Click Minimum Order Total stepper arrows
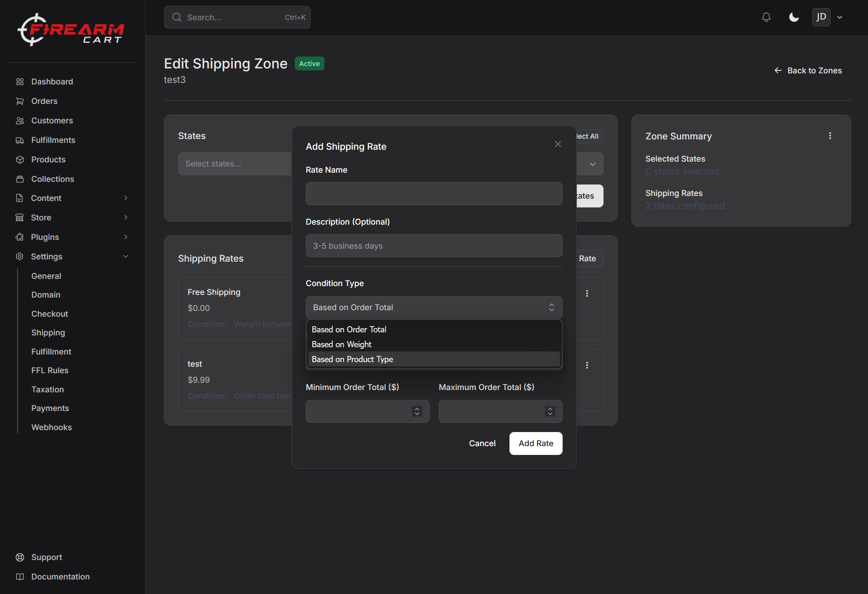 (417, 411)
